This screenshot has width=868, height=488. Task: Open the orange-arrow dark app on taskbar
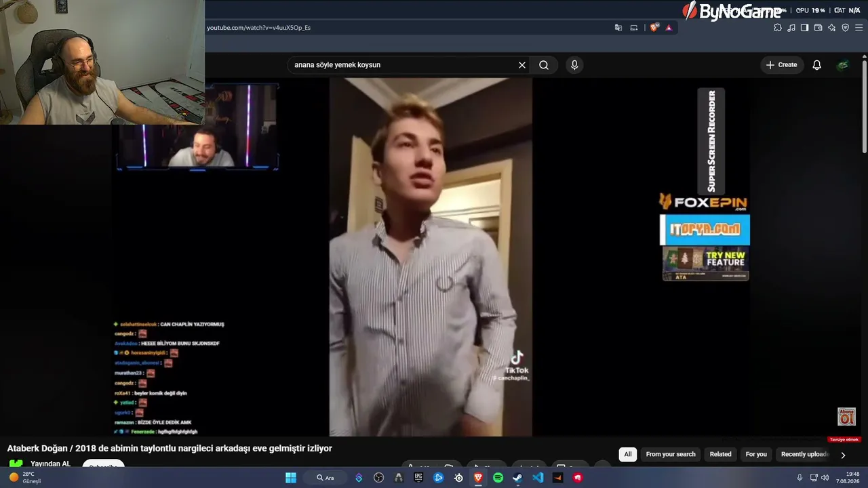click(x=557, y=478)
